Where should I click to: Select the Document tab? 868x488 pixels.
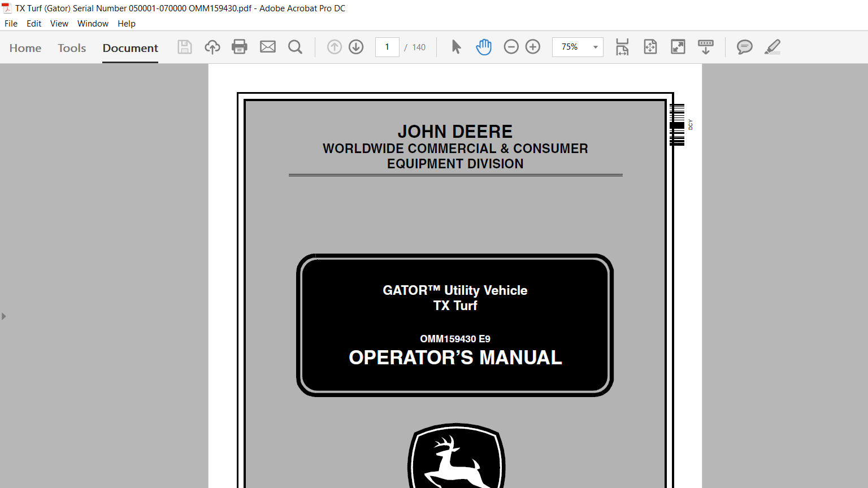pos(131,48)
